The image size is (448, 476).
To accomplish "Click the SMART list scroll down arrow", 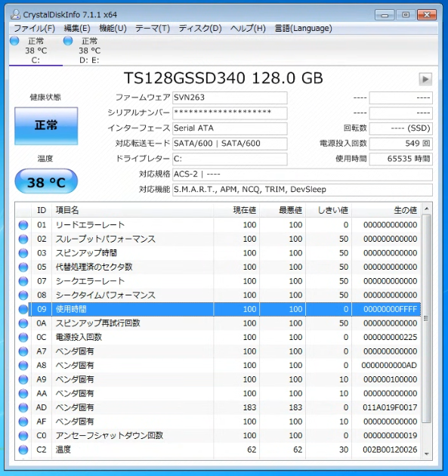I will tap(426, 454).
